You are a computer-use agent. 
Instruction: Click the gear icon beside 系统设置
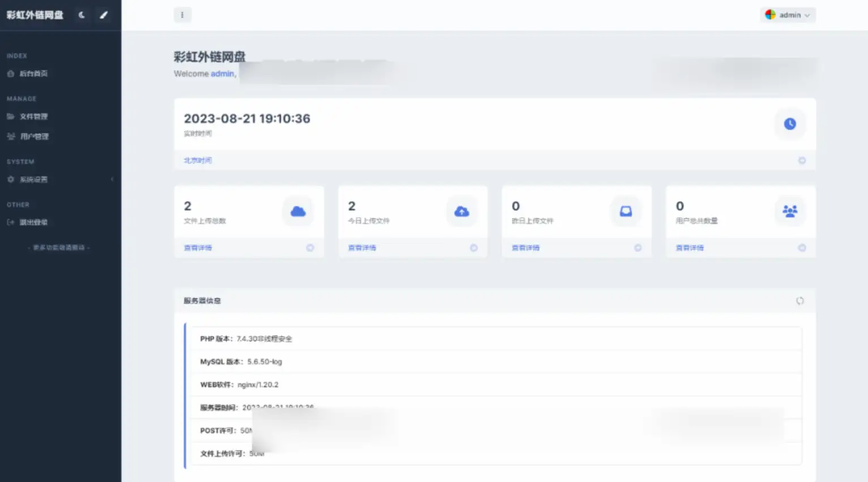[11, 180]
